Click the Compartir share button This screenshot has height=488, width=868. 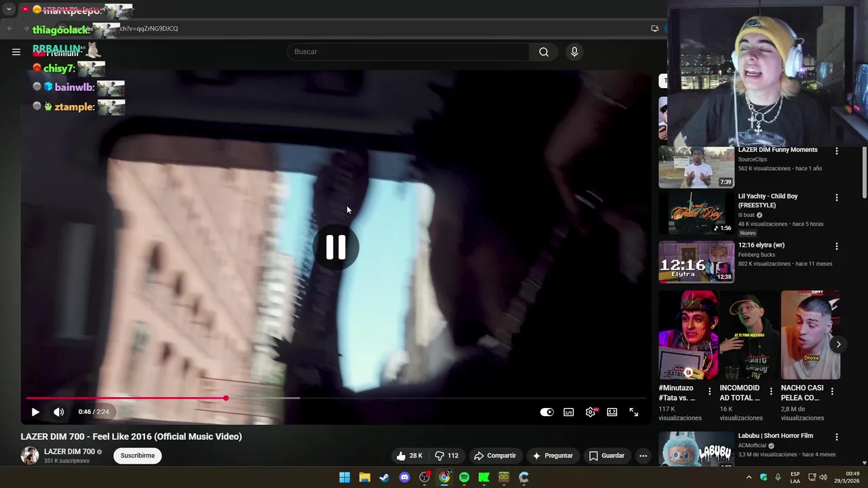click(495, 455)
